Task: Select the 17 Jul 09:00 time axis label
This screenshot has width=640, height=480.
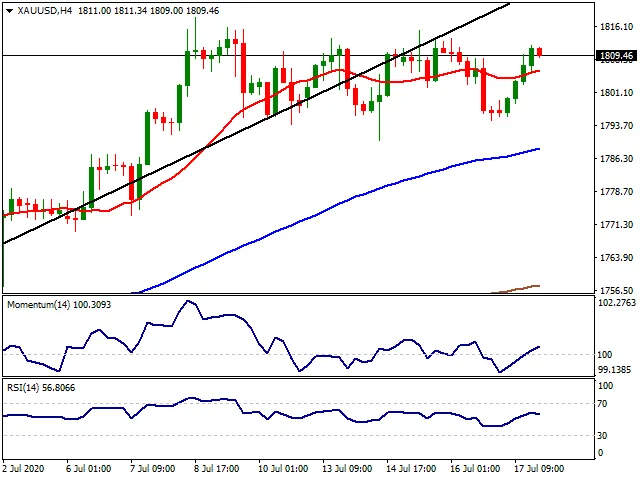Action: point(539,469)
